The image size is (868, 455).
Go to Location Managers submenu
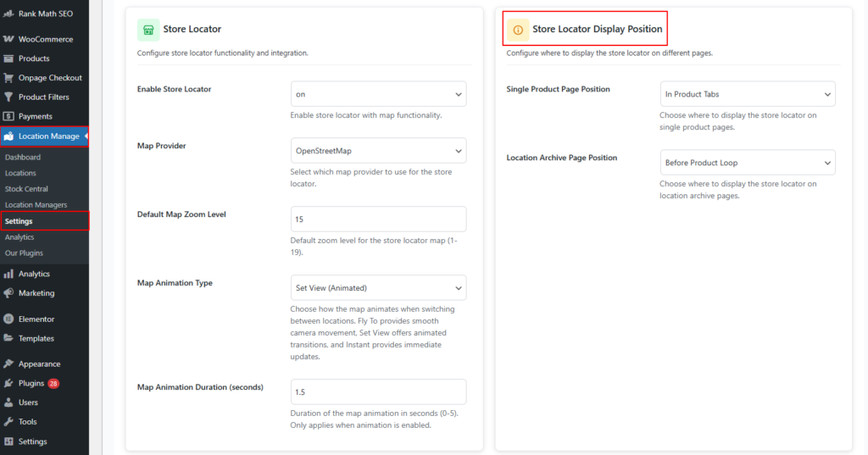point(36,205)
